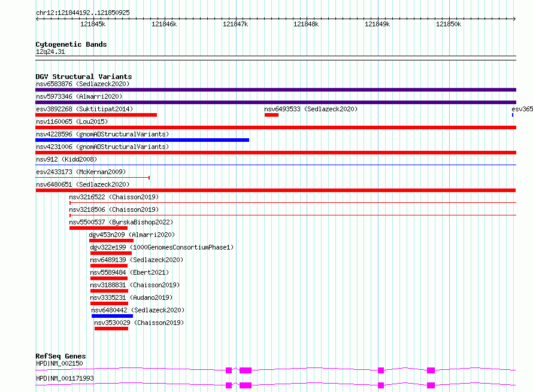Open variant nsv6489139 (Sedlazeck2020) label
The height and width of the screenshot is (392, 533).
[x=137, y=260]
